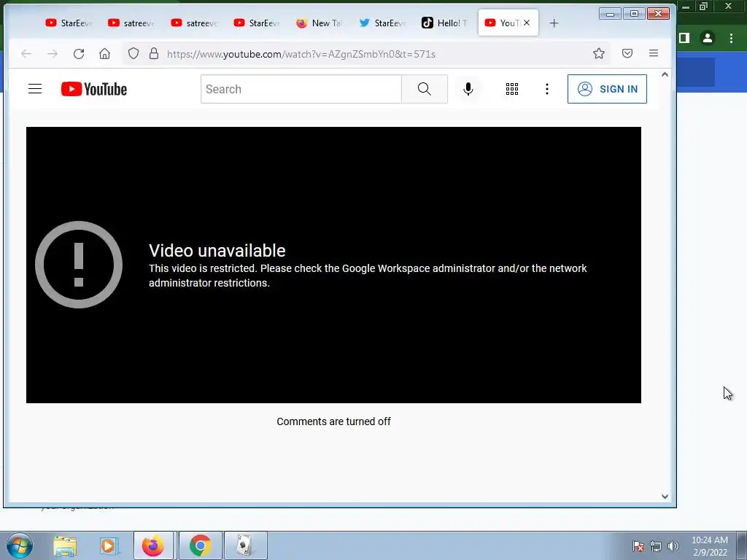The image size is (747, 560).
Task: Open Chrome three-dot menu in background window
Action: [731, 38]
